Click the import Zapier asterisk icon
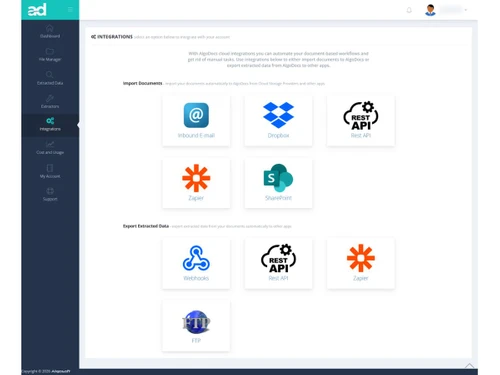 point(196,178)
